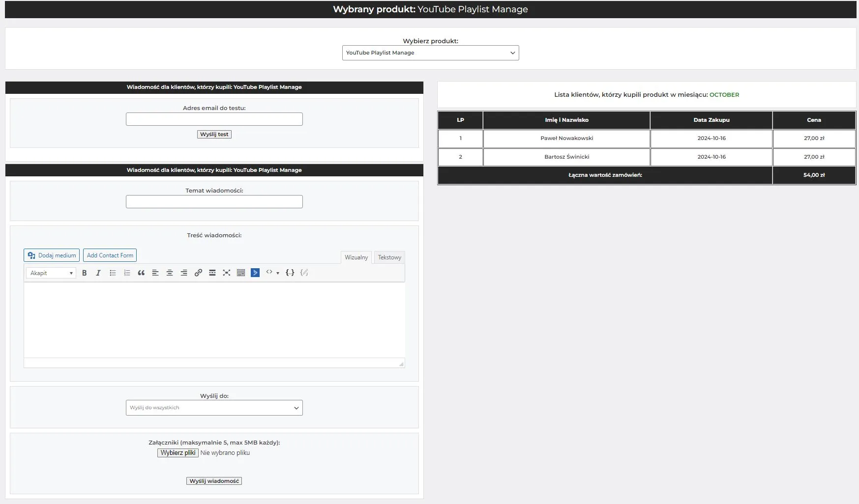The width and height of the screenshot is (859, 504).
Task: Apply italic formatting in the editor
Action: pyautogui.click(x=98, y=273)
